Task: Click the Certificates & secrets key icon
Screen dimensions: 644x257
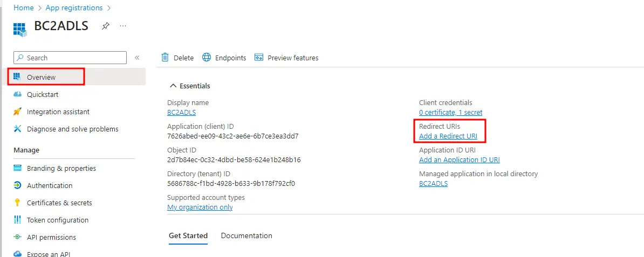Action: click(17, 203)
